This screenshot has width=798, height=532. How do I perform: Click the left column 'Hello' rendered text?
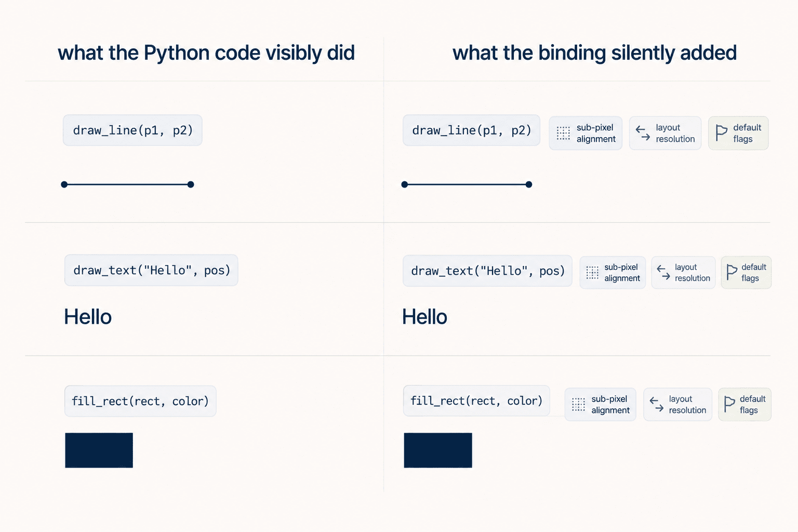[88, 317]
